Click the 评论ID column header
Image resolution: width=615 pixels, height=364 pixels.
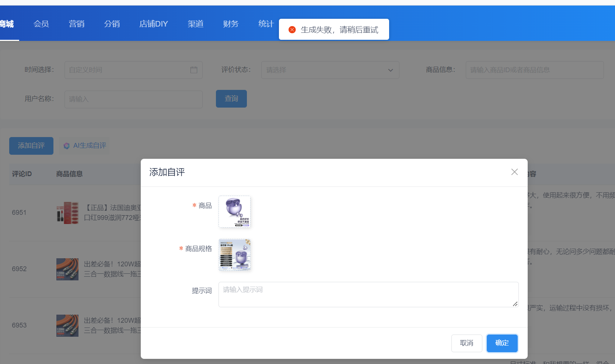22,174
